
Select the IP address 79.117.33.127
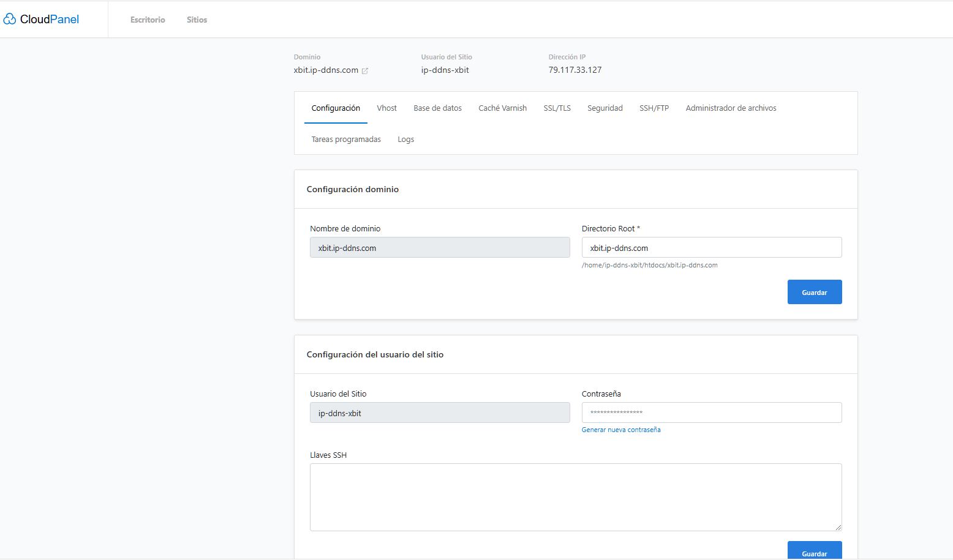[575, 70]
